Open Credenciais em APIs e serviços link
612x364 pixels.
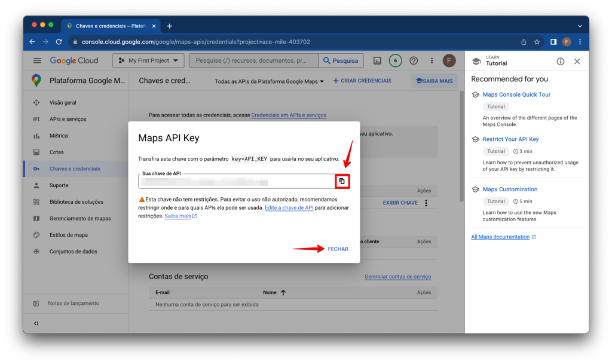289,115
